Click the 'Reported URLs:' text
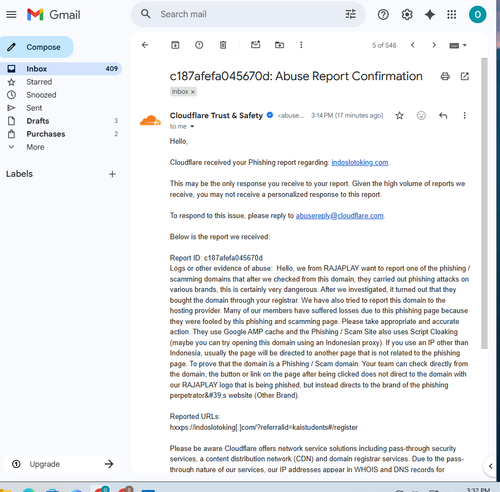The image size is (500, 492). (x=195, y=416)
